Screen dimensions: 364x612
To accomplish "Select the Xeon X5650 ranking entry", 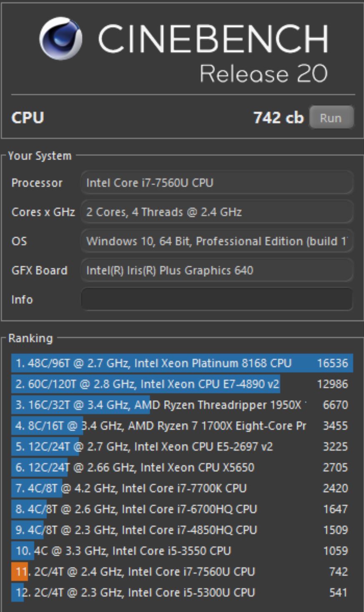I will pyautogui.click(x=182, y=467).
